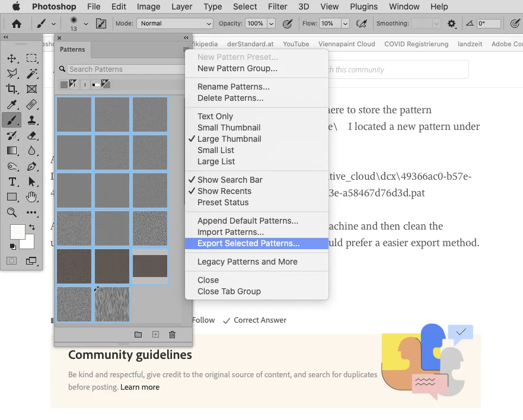Select the Eyedropper tool
This screenshot has height=420, width=523.
tap(12, 104)
